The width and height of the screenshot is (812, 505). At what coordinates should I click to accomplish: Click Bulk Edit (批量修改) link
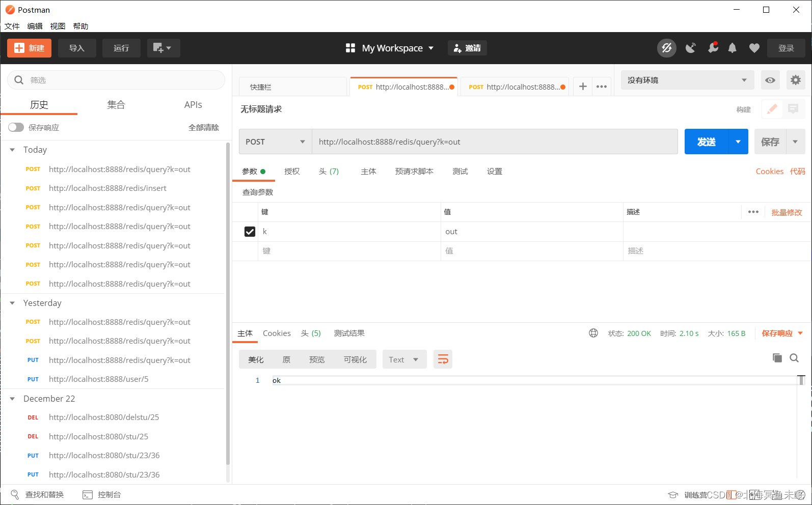point(787,212)
